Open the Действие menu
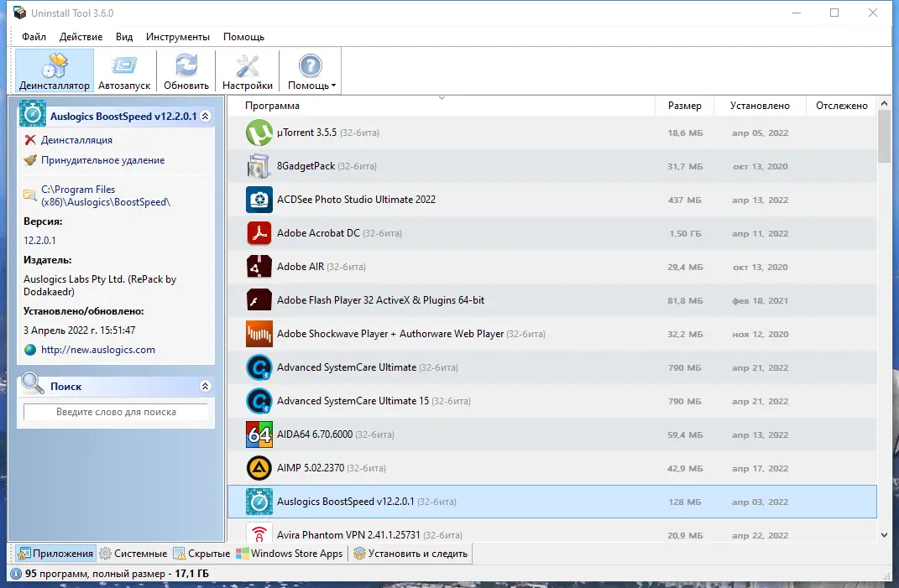 click(81, 37)
